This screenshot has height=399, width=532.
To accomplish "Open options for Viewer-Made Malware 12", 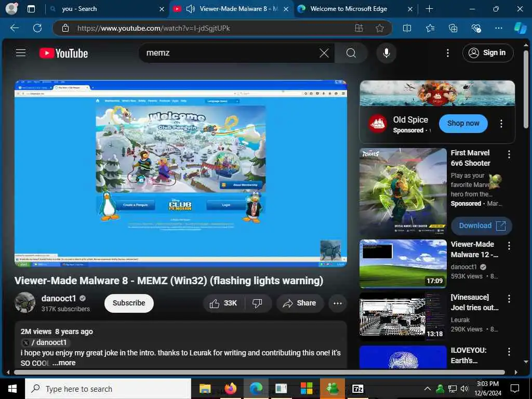I will click(509, 246).
